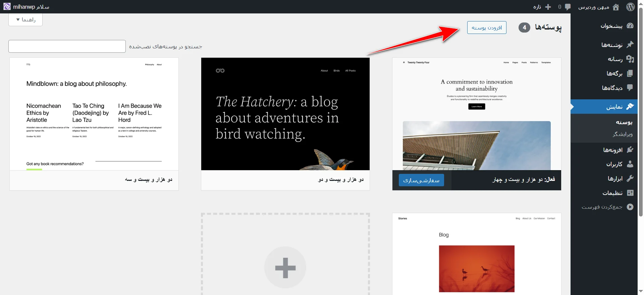
Task: Select the پوسته submenu item
Action: (x=624, y=122)
